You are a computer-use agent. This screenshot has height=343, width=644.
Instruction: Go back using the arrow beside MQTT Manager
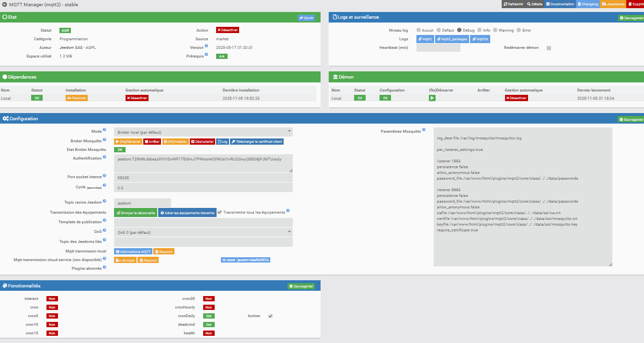5,4
